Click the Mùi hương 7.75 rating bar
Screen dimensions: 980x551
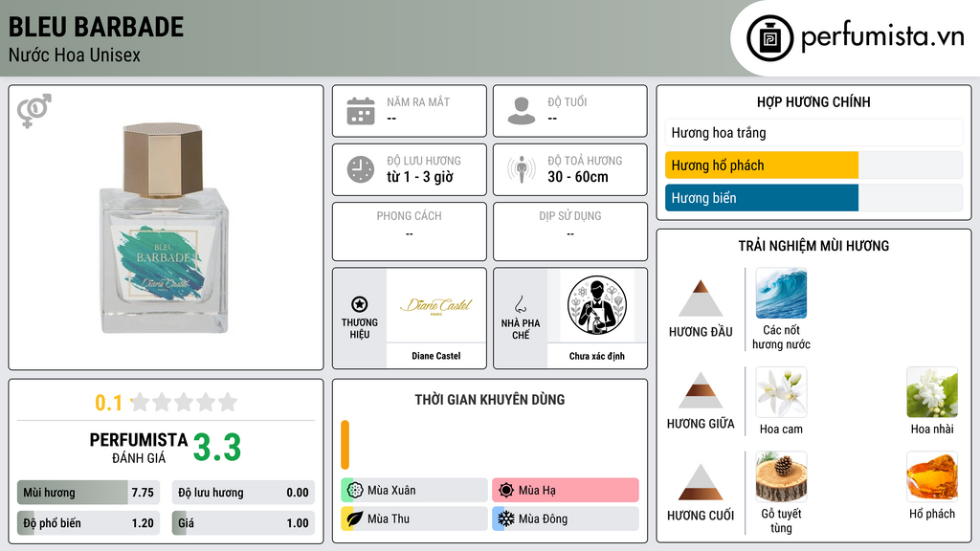[88, 493]
